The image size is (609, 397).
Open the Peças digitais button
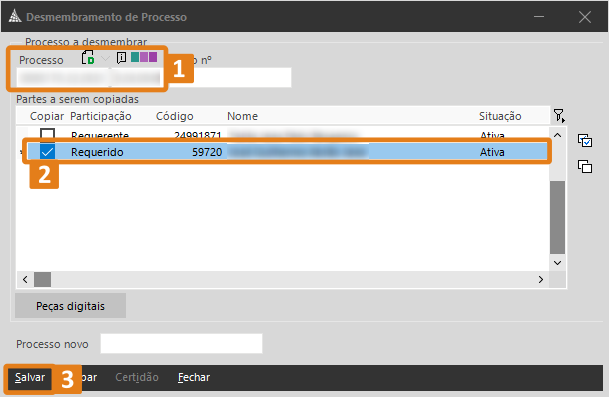[70, 306]
